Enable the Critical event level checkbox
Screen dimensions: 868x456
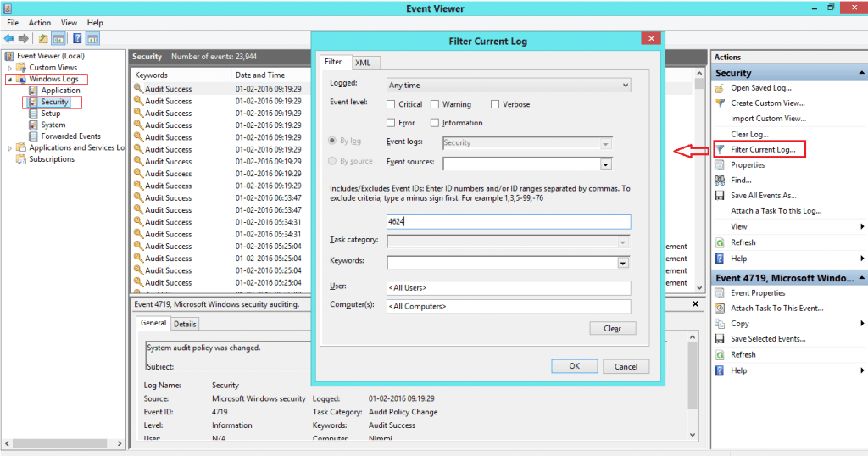tap(391, 104)
